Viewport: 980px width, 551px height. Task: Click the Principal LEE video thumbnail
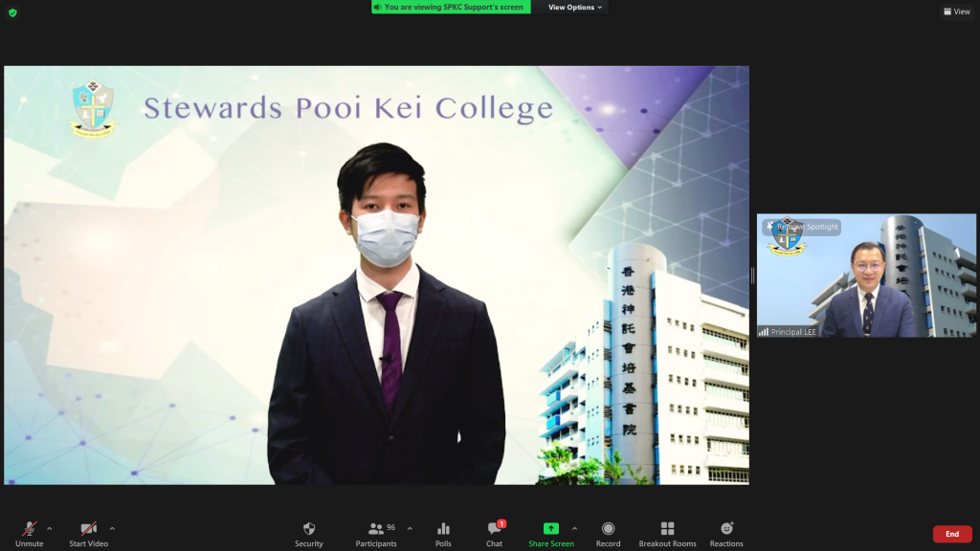pos(866,275)
